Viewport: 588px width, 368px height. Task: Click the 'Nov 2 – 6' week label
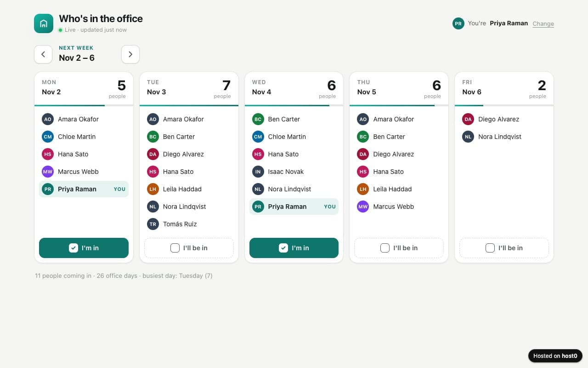77,58
